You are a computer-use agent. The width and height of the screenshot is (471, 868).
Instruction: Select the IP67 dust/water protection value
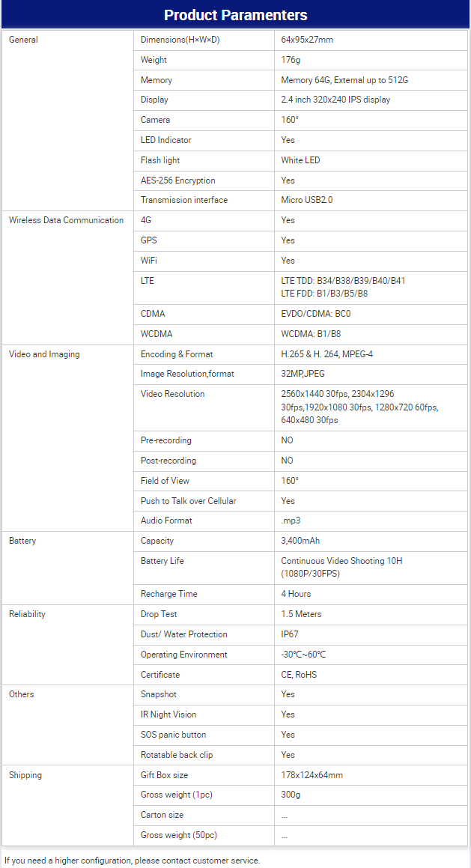tap(290, 634)
